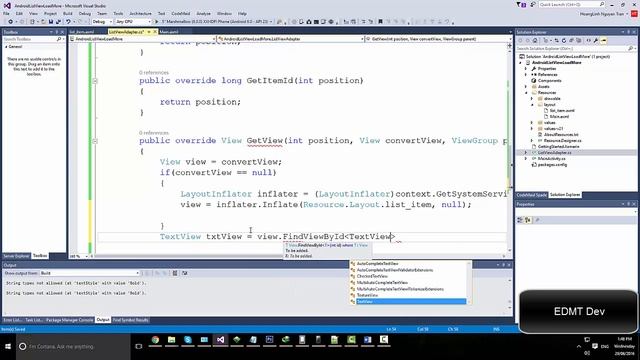Image resolution: width=640 pixels, height=360 pixels.
Task: Collapse the Resources folder
Action: 526,93
